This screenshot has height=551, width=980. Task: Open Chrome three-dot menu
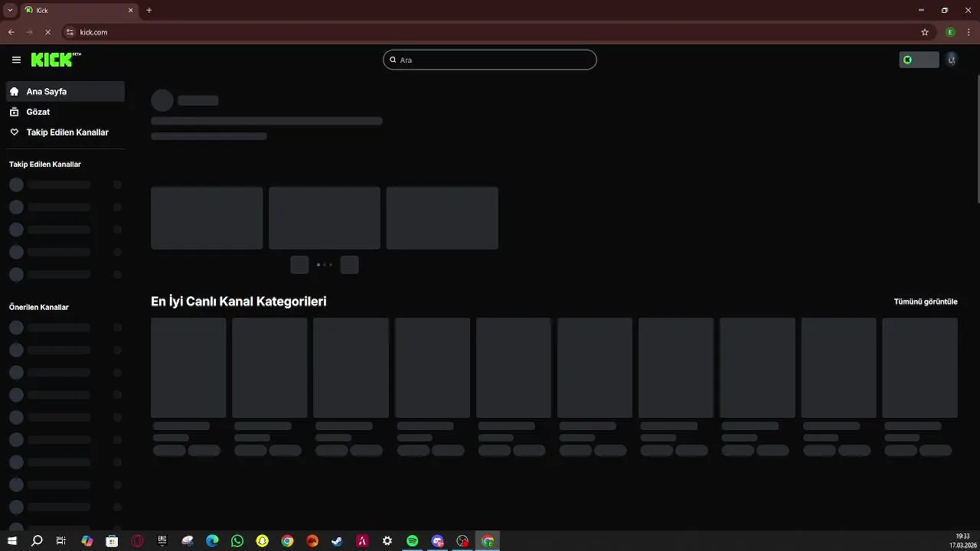pyautogui.click(x=969, y=32)
